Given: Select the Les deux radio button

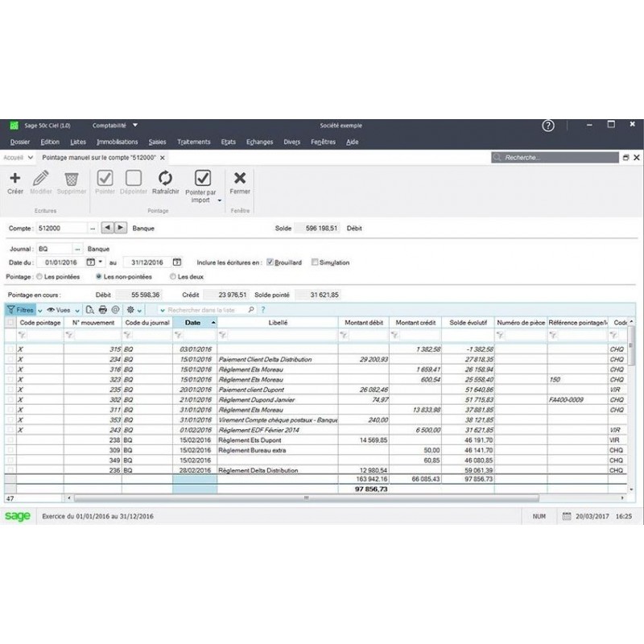Looking at the screenshot, I should 174,276.
